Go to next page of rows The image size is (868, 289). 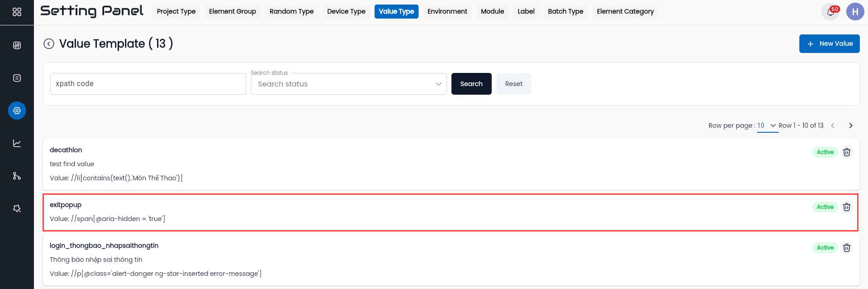coord(851,125)
